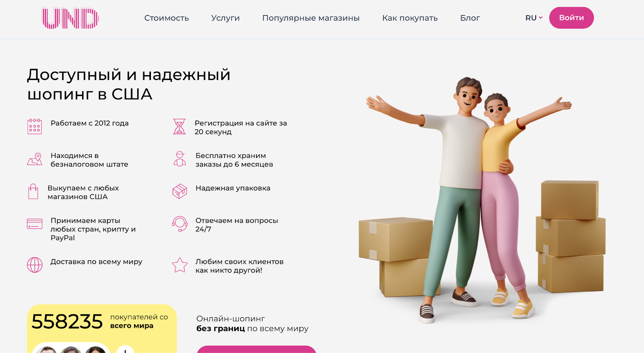Click the headset support icon
The height and width of the screenshot is (353, 644).
180,224
